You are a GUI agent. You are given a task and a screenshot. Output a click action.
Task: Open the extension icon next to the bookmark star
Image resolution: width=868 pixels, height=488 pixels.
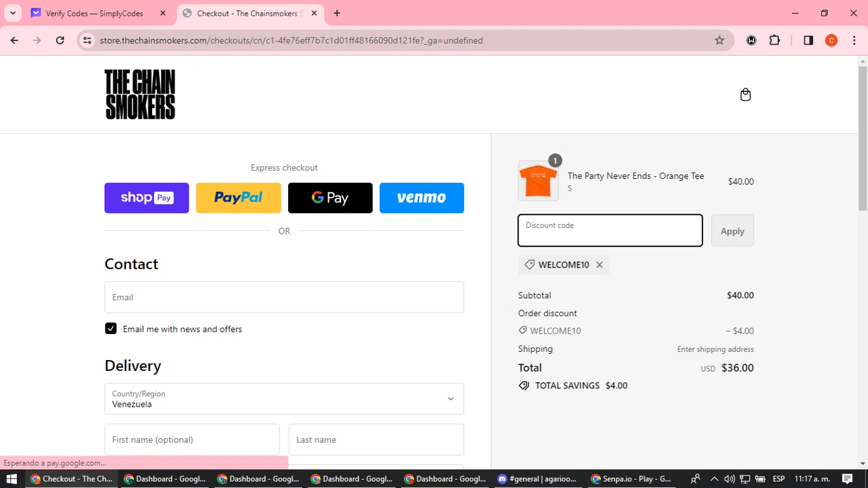[751, 41]
